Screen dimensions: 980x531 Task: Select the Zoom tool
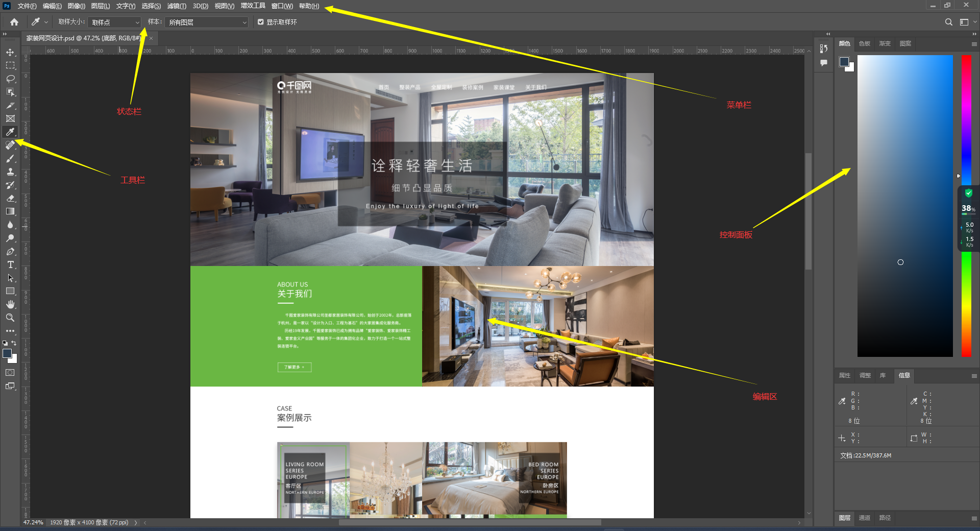10,318
